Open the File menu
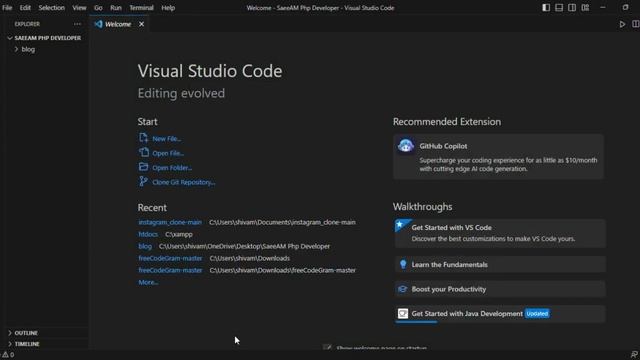Screen dimensions: 640x360 pos(7,8)
